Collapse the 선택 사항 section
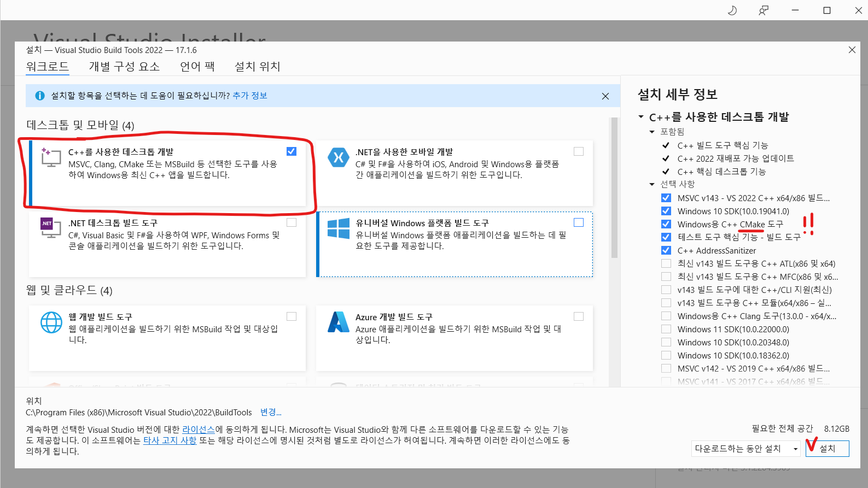This screenshot has width=868, height=488. [652, 184]
